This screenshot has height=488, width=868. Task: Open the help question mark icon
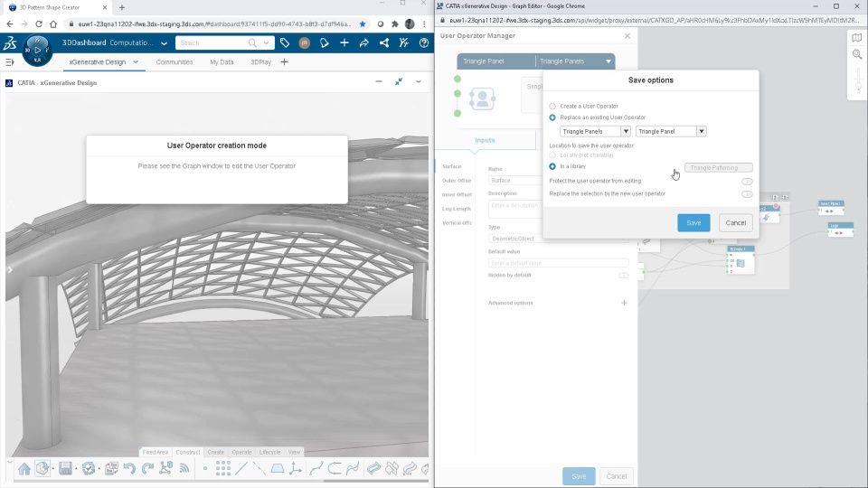423,42
